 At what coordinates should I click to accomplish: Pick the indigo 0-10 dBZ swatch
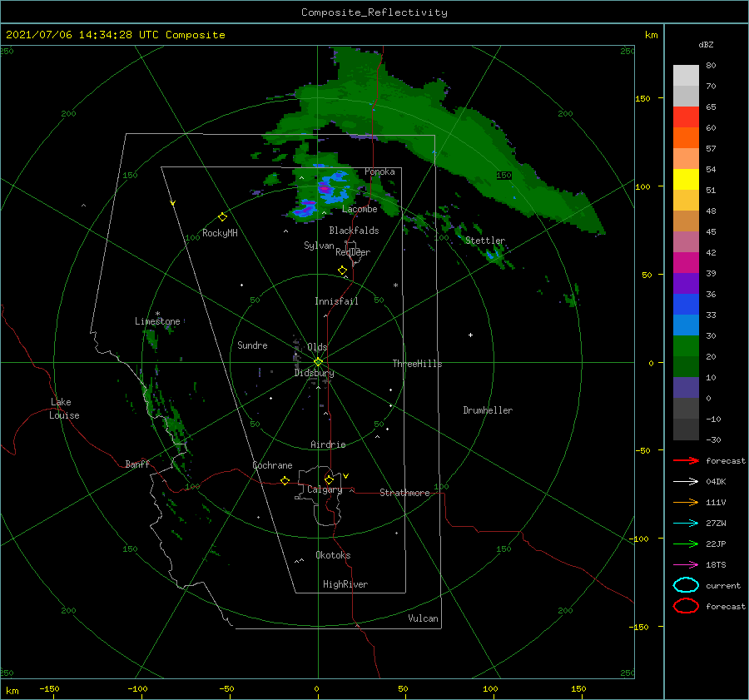coord(686,387)
